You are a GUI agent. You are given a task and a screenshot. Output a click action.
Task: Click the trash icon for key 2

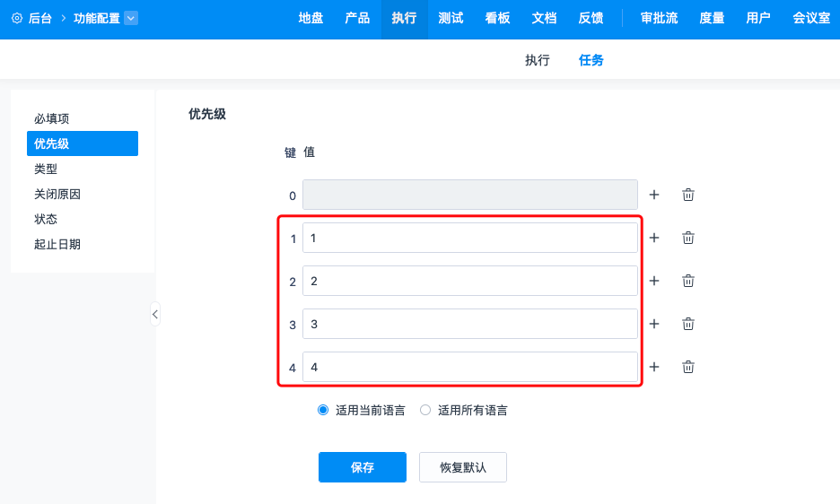[x=688, y=281]
